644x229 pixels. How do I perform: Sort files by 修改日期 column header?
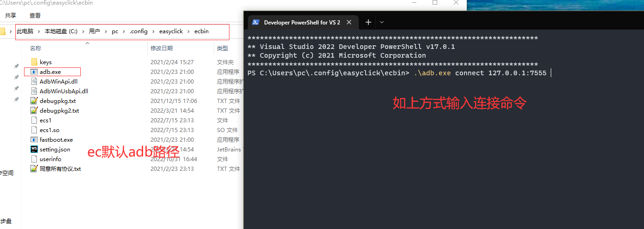click(x=162, y=48)
